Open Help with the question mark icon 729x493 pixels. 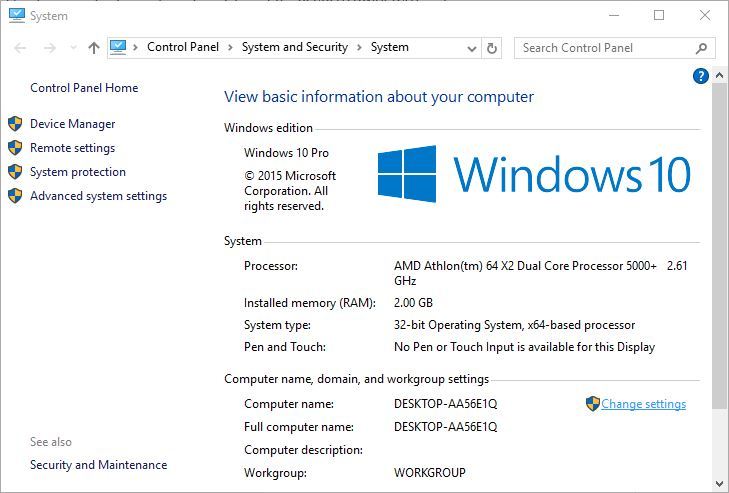point(701,76)
